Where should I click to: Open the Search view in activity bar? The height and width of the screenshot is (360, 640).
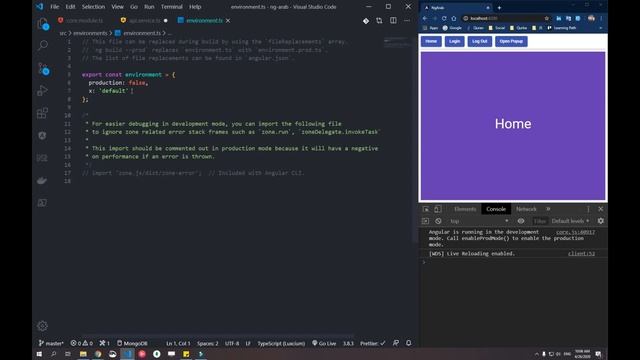coord(42,44)
